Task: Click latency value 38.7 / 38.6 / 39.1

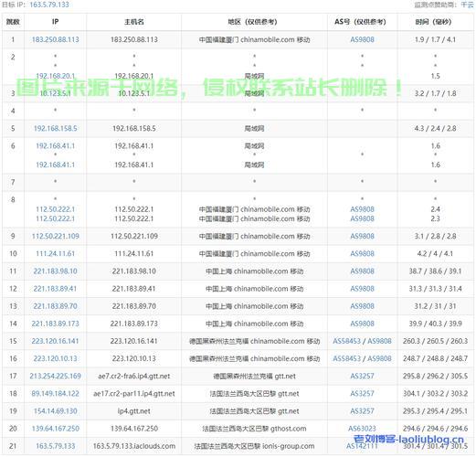Action: point(435,271)
